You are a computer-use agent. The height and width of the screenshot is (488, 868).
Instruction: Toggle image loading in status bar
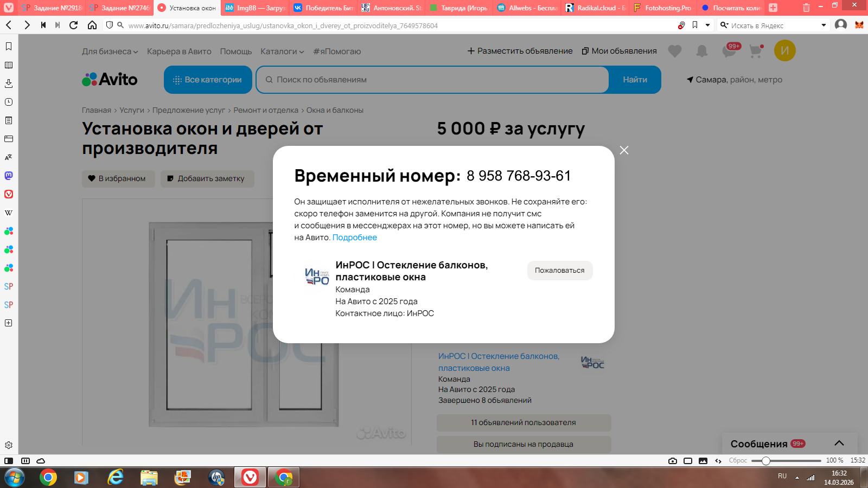click(703, 461)
